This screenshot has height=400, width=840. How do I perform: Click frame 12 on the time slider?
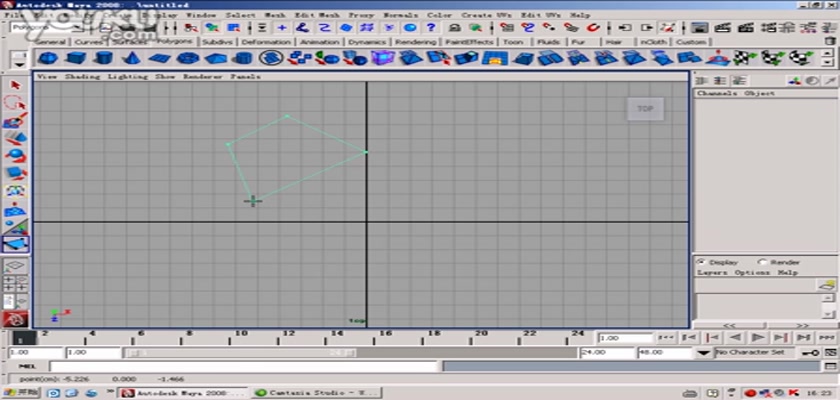(x=288, y=338)
